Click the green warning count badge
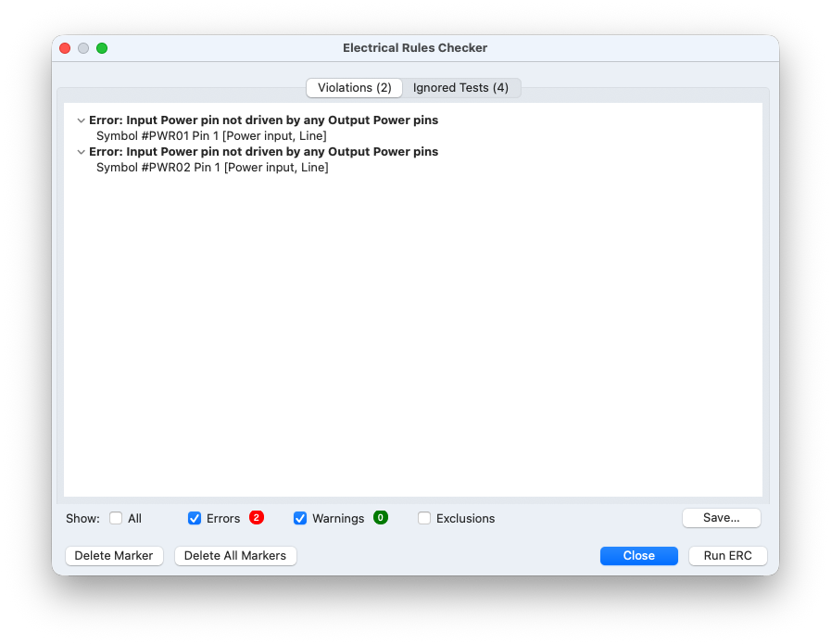 click(381, 517)
